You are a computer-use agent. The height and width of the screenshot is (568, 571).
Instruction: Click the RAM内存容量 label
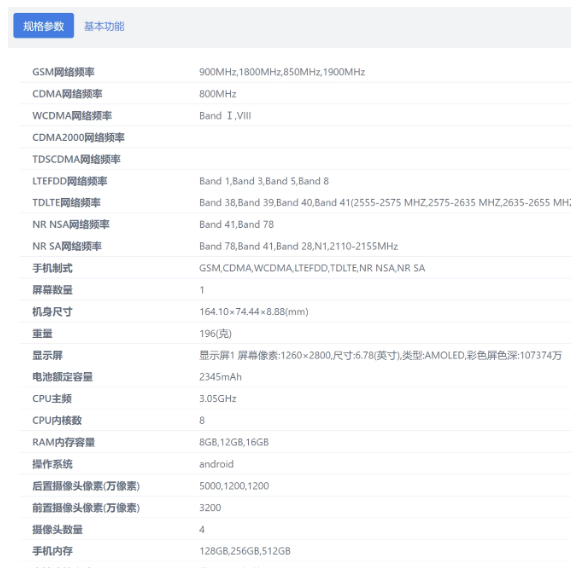point(64,443)
